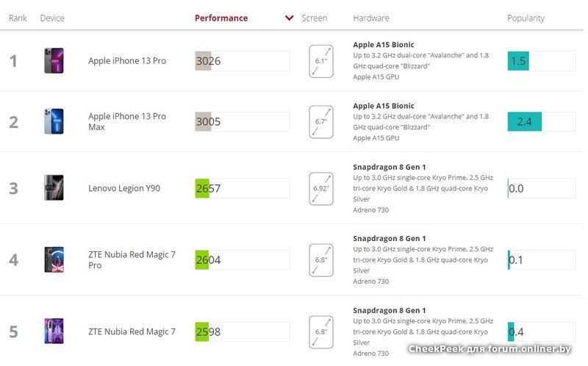
Task: Click the 6.1-inch screen size icon
Action: click(x=321, y=60)
